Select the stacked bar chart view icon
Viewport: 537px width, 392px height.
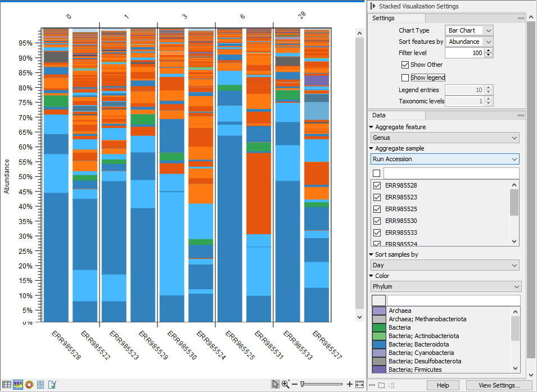(18, 385)
